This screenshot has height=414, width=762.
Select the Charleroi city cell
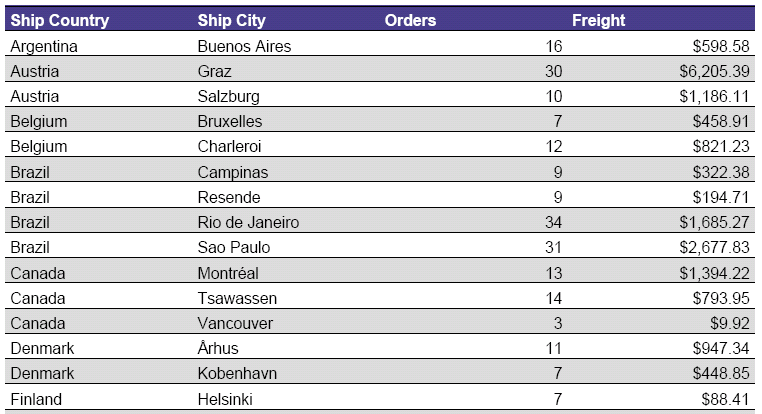(x=229, y=146)
